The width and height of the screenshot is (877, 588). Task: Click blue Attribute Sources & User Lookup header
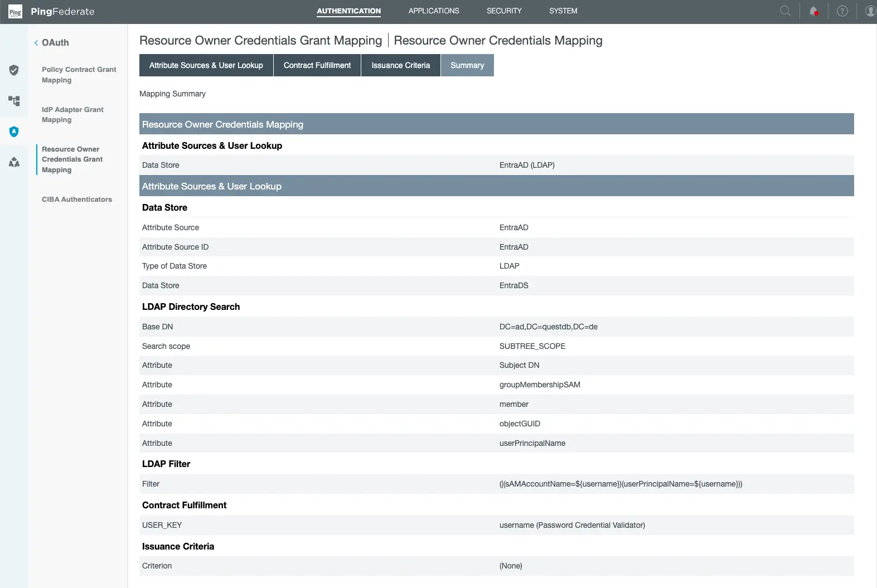pos(497,186)
